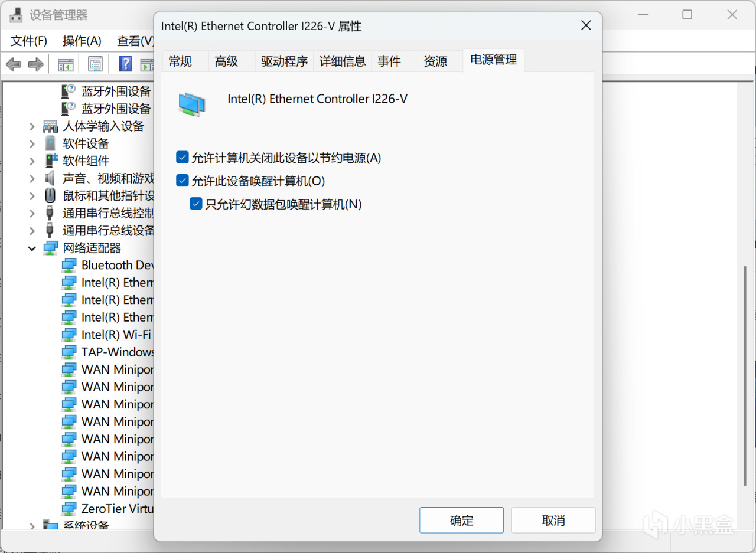Click the blue Help question mark toolbar icon

pos(125,64)
